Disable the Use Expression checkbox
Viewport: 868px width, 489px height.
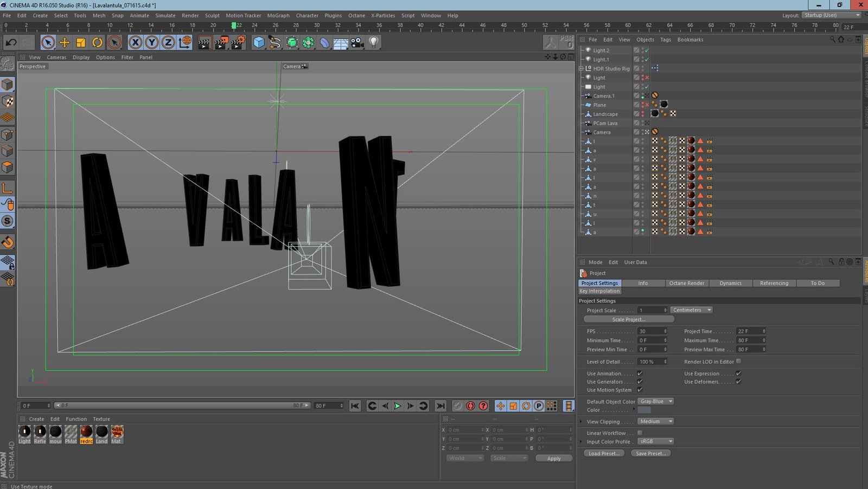(x=738, y=374)
